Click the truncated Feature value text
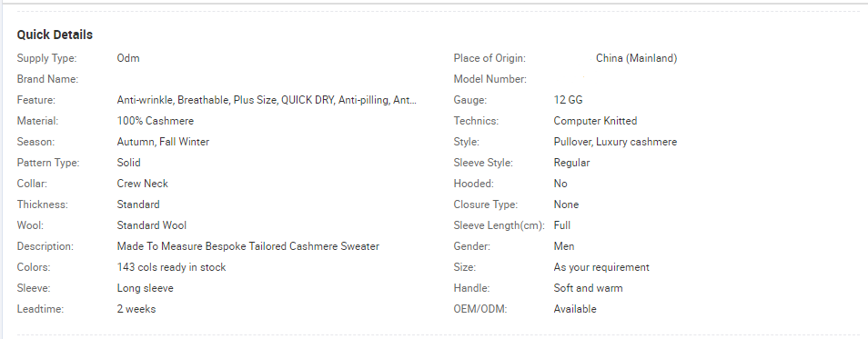This screenshot has width=868, height=339. click(x=267, y=100)
